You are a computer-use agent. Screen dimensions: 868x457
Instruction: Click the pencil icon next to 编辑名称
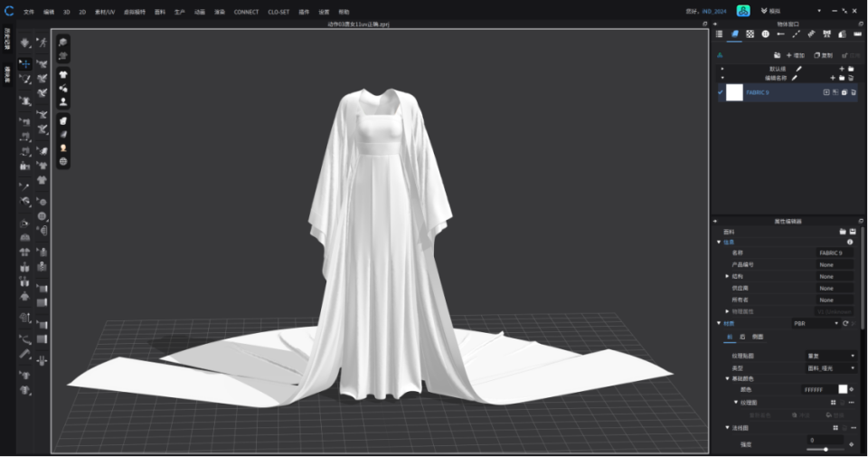795,78
